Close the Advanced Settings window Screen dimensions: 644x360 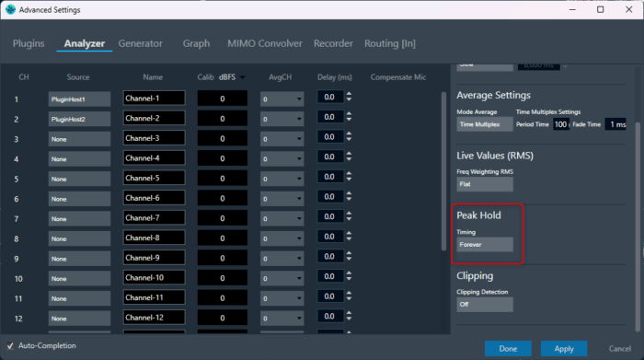(x=628, y=9)
